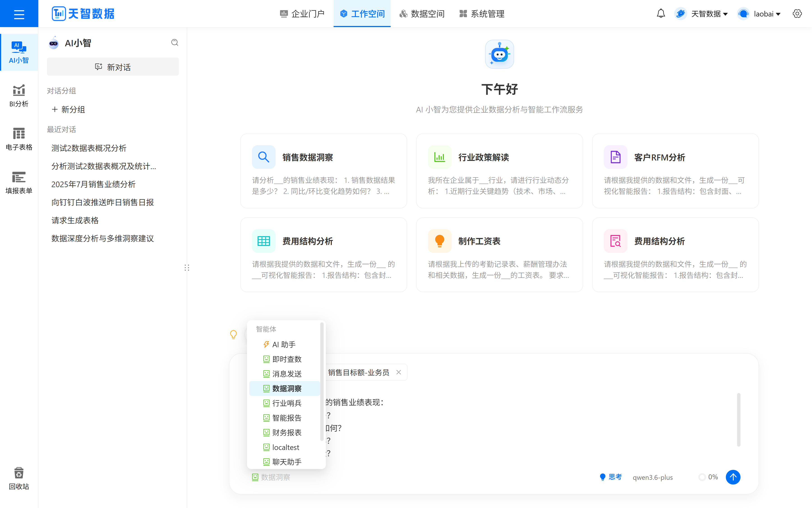Add a 新分组 conversation group
The image size is (812, 508).
pos(68,110)
